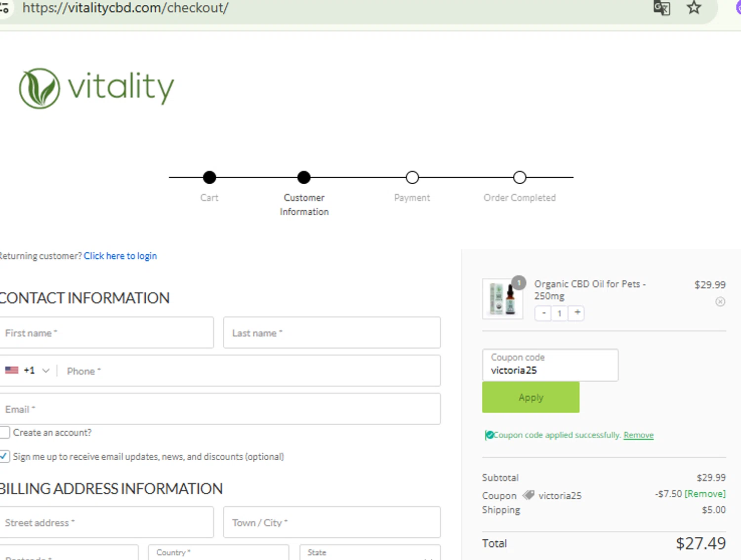This screenshot has height=560, width=741.
Task: Click the browser URL vitalitycbd.com/checkout/
Action: (x=125, y=8)
